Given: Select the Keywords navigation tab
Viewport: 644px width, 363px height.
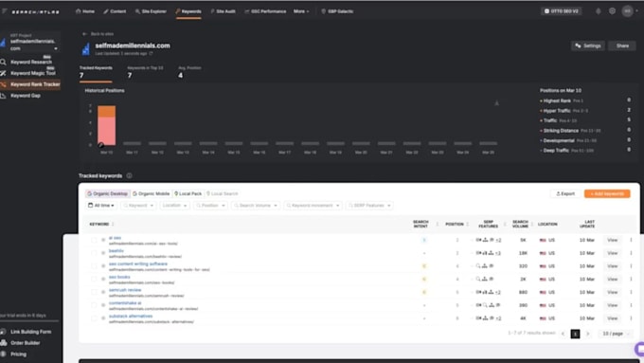Looking at the screenshot, I should [x=188, y=11].
